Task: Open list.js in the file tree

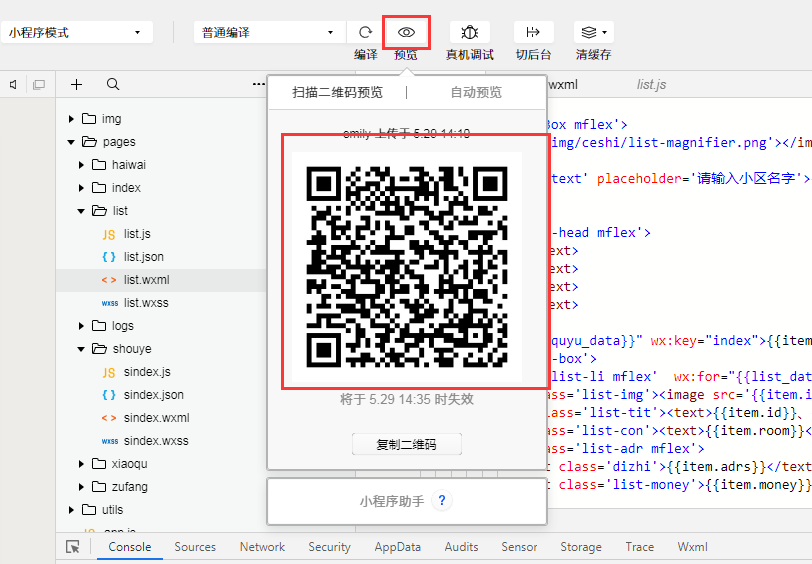Action: click(x=137, y=234)
